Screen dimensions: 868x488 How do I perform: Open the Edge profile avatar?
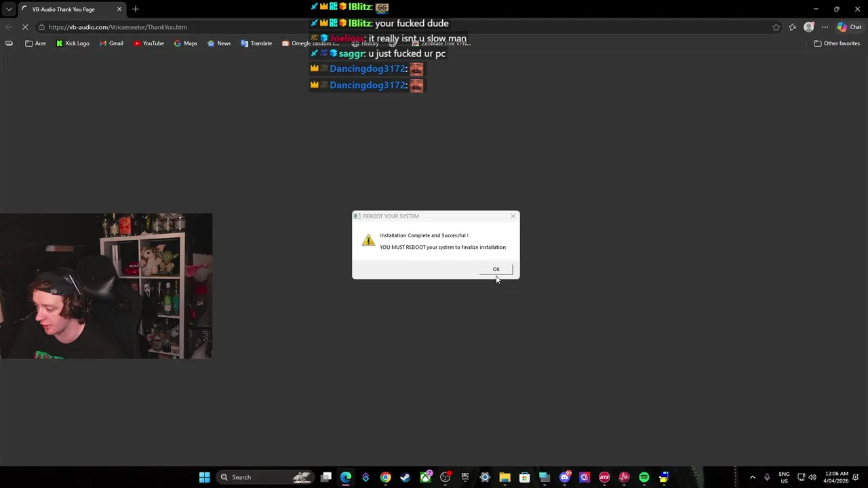click(808, 27)
